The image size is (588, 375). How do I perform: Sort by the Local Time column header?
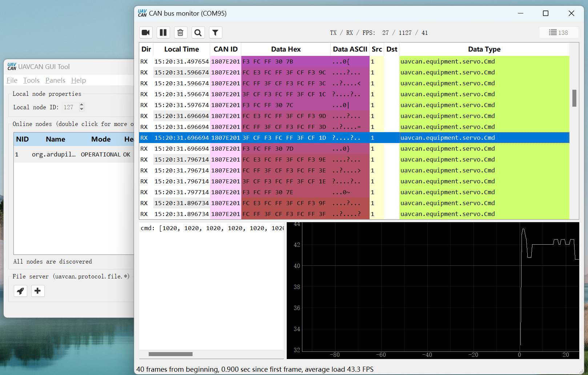tap(181, 49)
